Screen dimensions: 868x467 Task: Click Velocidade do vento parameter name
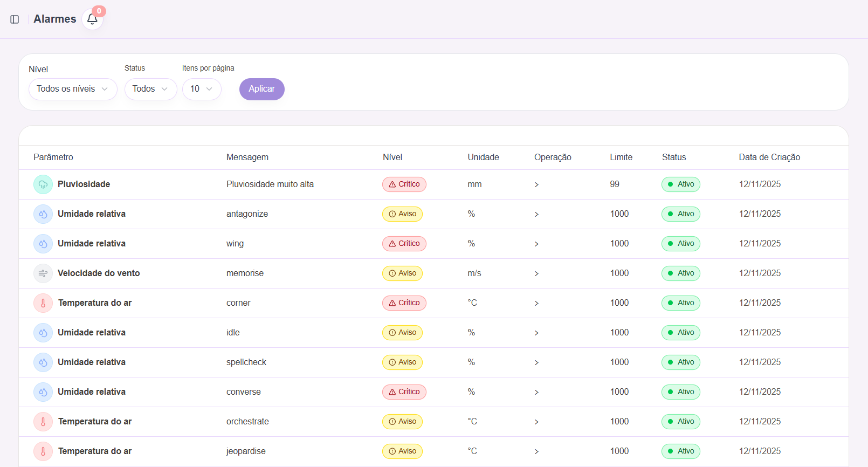click(99, 273)
